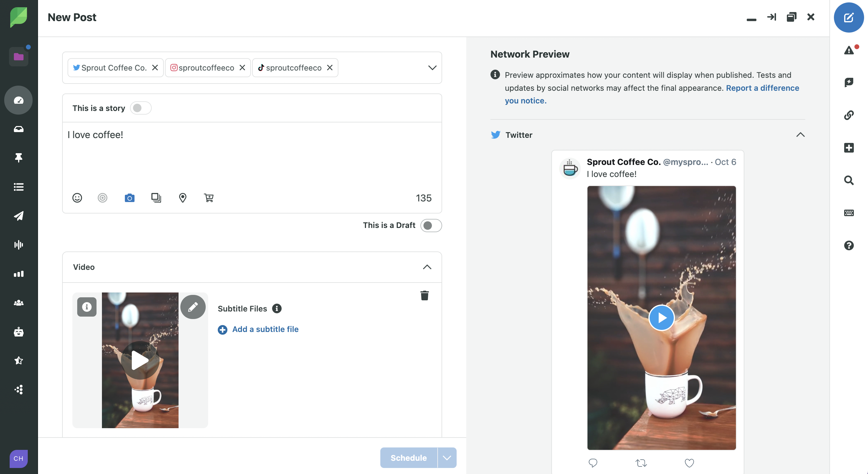Delete the video with trash icon

(425, 295)
